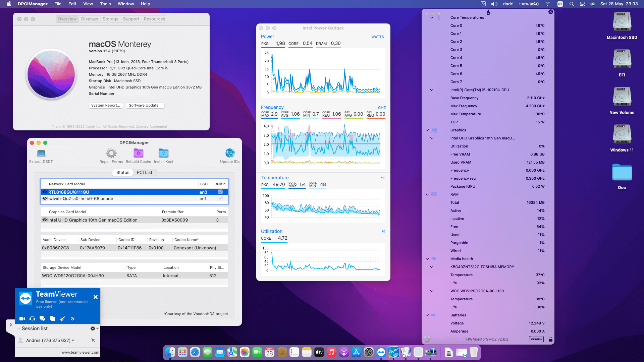This screenshot has width=644, height=362.
Task: Toggle Builtin checkbox for iwlwifi en1 row
Action: click(x=220, y=198)
